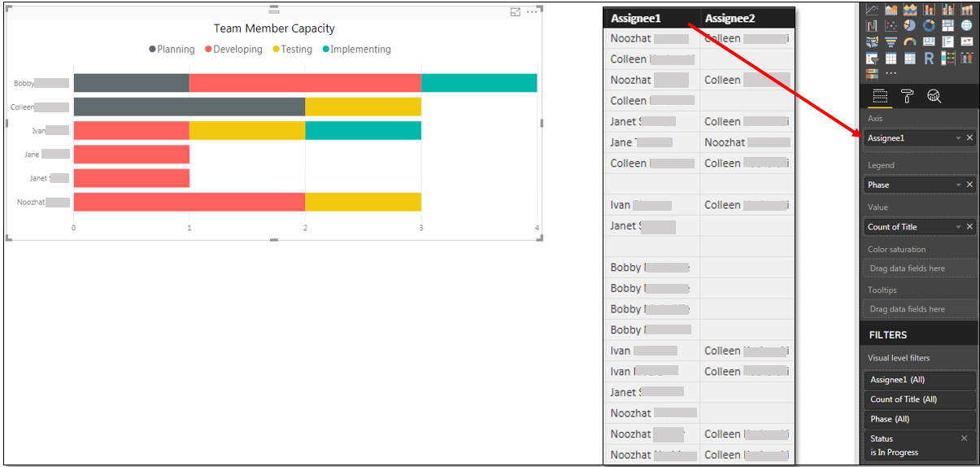Select the custom colored-bars visual icon
Screen dimensions: 980x467
872,73
